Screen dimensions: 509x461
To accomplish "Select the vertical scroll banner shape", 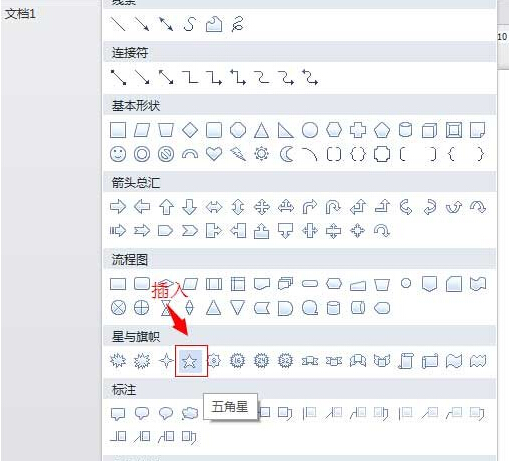I will point(406,361).
